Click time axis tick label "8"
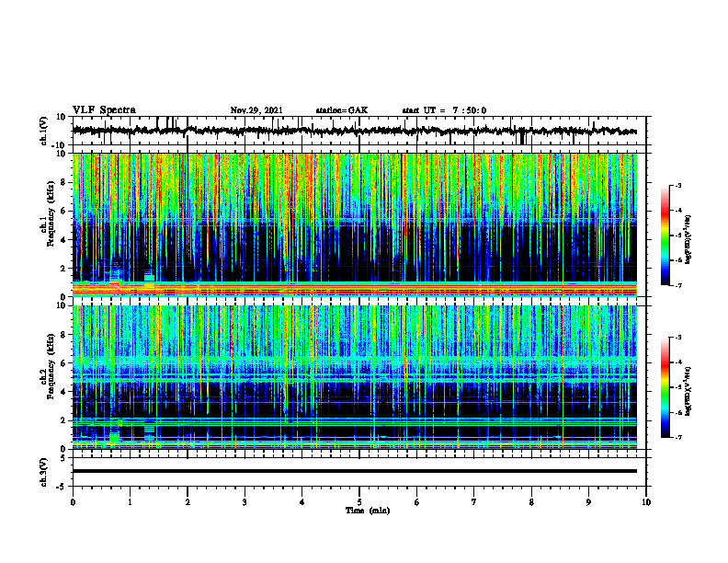728x563 pixels. tap(531, 502)
